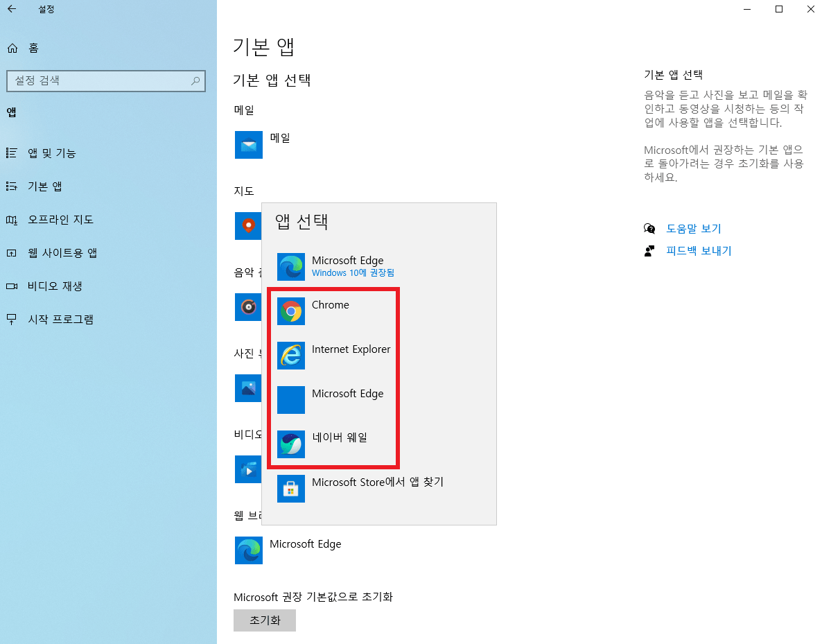Click the Groove music icon under 음악
The width and height of the screenshot is (822, 644).
coord(248,307)
